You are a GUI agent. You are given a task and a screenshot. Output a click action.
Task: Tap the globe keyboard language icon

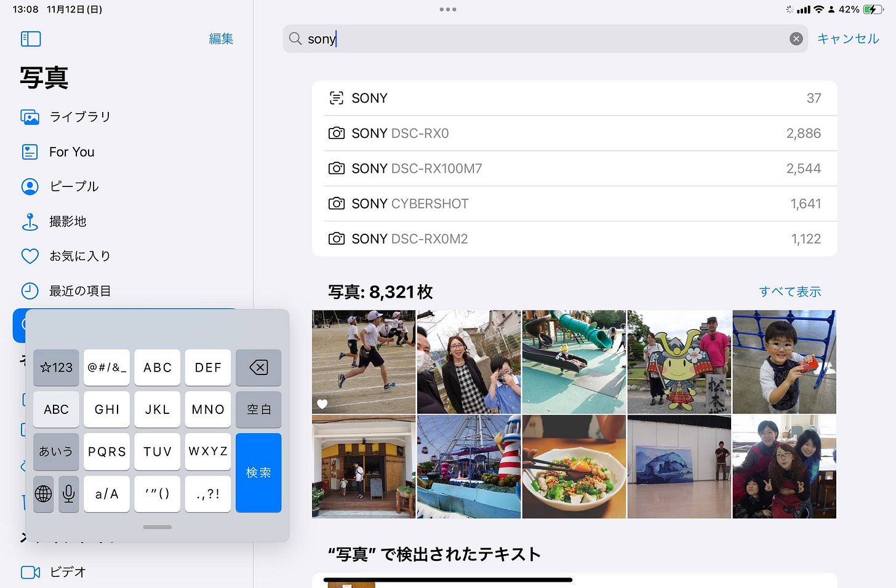click(x=43, y=494)
